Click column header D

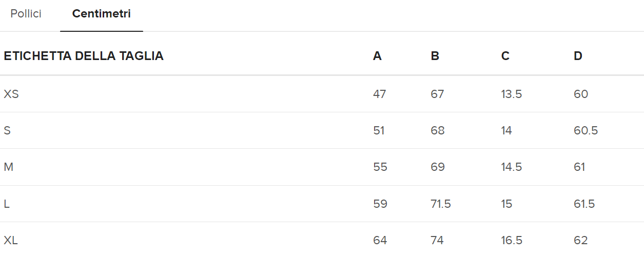tap(578, 56)
